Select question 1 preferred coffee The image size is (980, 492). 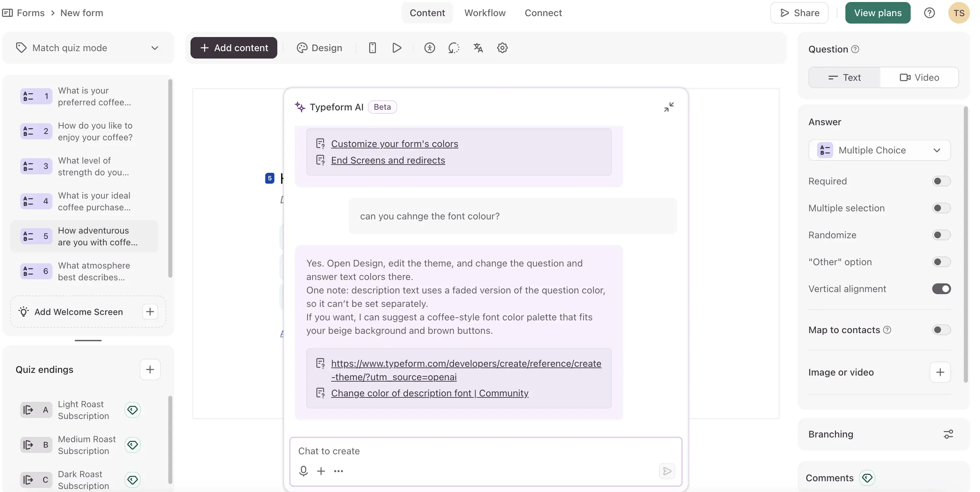click(x=84, y=96)
